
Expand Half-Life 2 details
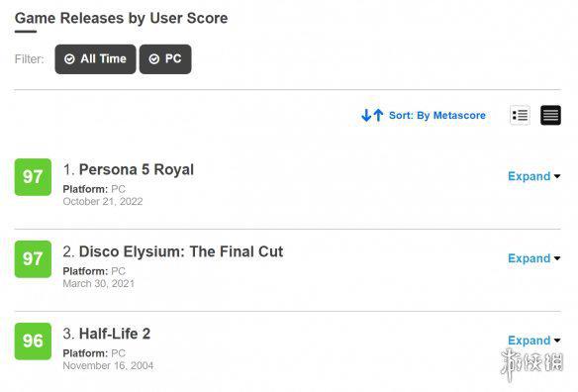tap(534, 341)
